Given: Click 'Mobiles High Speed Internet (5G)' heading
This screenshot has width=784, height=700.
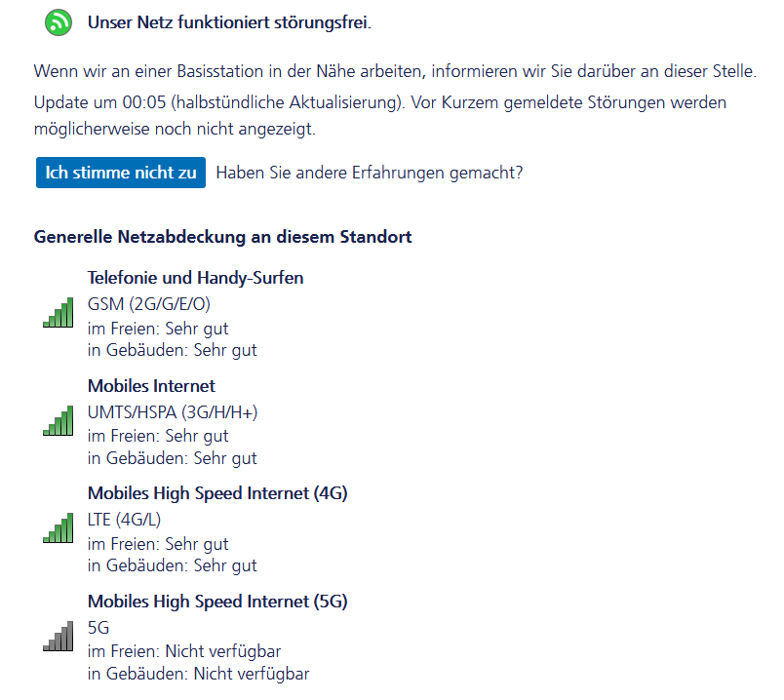Looking at the screenshot, I should tap(217, 602).
